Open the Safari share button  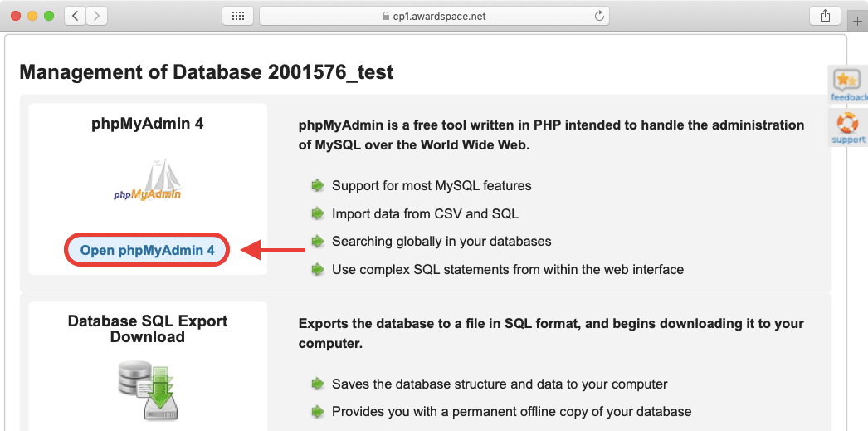[825, 16]
